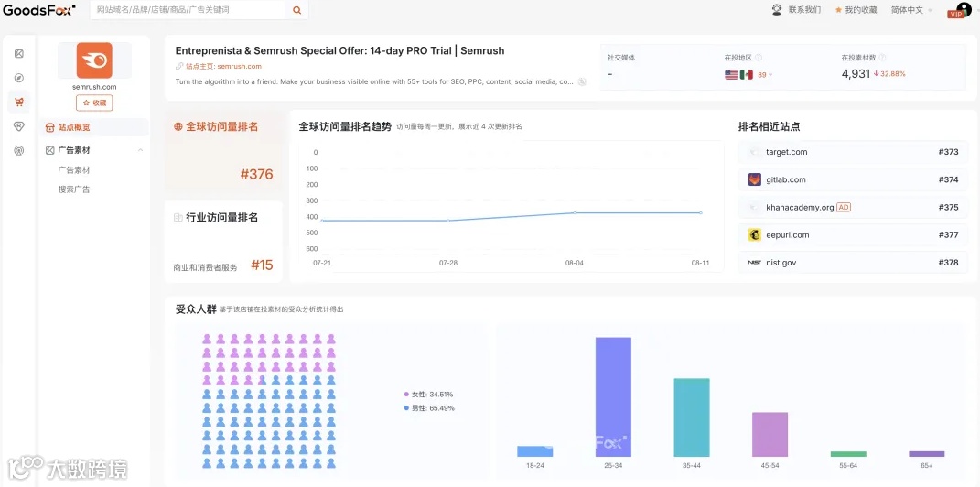Click the eepurl Mailchimp logo icon
Viewport: 980px width, 487px height.
point(754,235)
